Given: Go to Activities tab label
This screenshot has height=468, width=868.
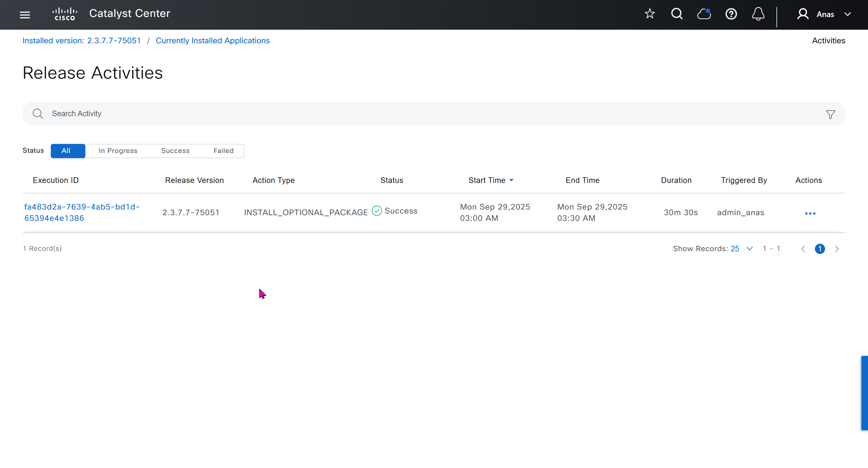Looking at the screenshot, I should point(828,40).
